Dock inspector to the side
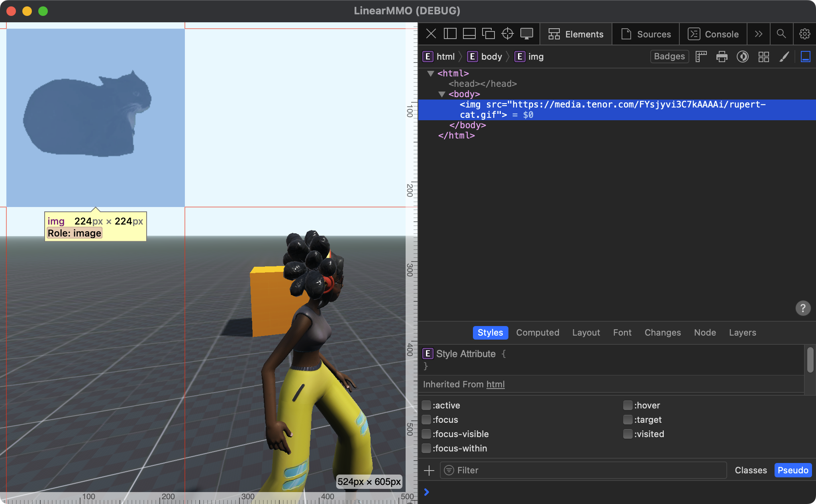The image size is (816, 504). (x=450, y=34)
